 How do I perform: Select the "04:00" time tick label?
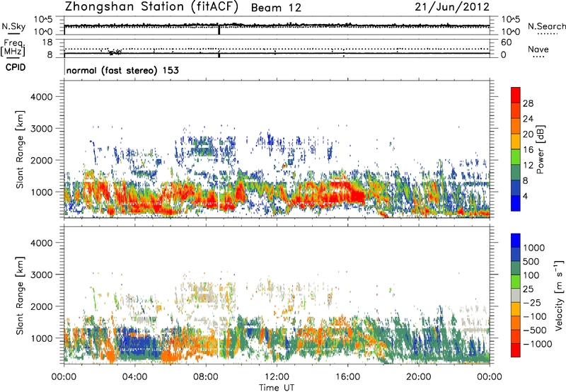point(134,377)
